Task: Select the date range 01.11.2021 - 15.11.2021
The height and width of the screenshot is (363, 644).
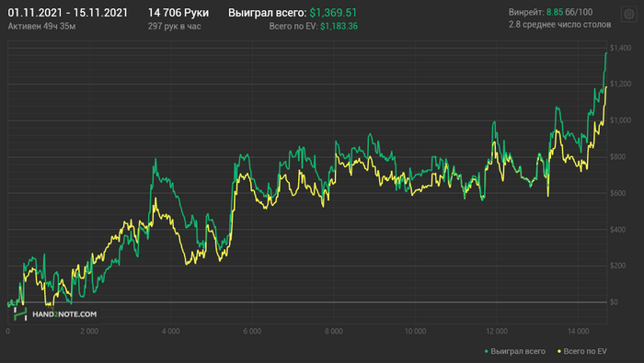Action: (x=68, y=13)
